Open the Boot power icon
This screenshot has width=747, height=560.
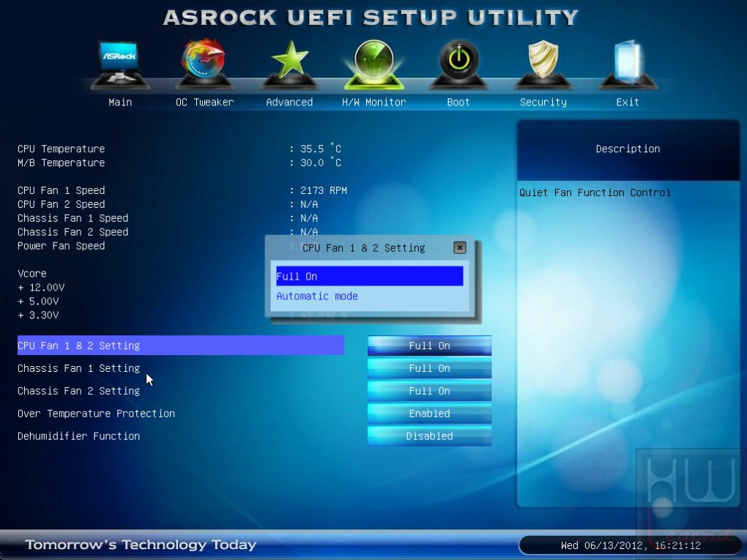click(458, 64)
